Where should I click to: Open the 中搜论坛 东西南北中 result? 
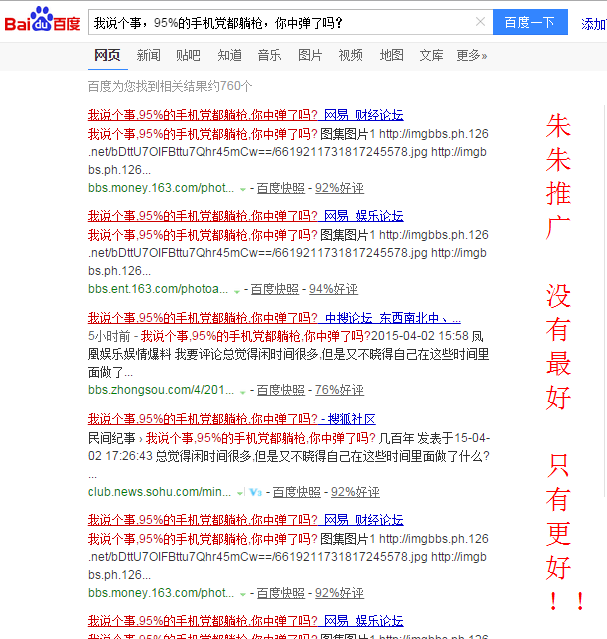pos(274,317)
